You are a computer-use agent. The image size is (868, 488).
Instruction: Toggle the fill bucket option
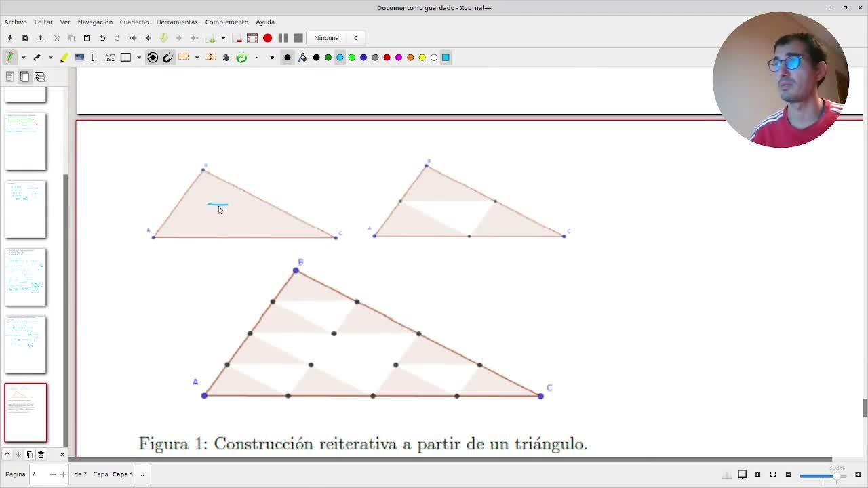coord(302,58)
